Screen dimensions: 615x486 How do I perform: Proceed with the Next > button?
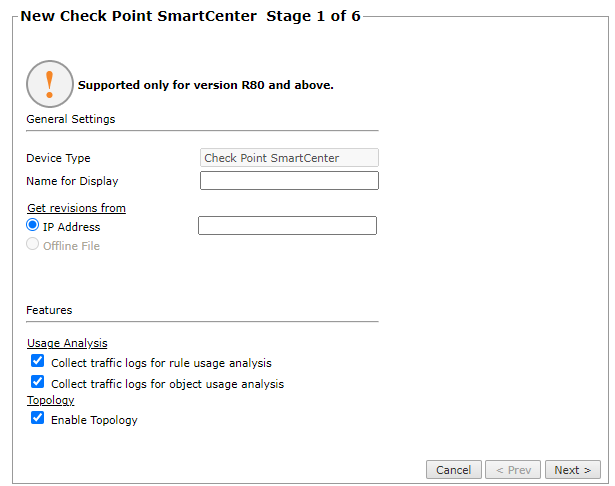click(573, 470)
